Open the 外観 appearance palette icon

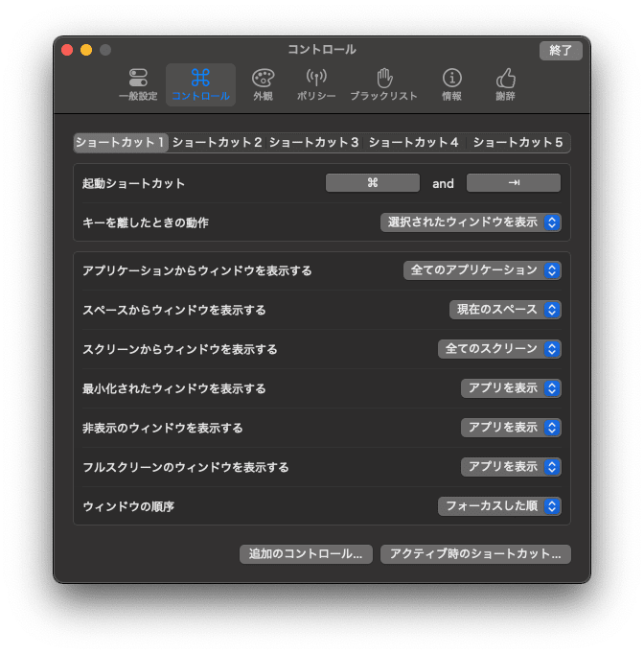[263, 84]
